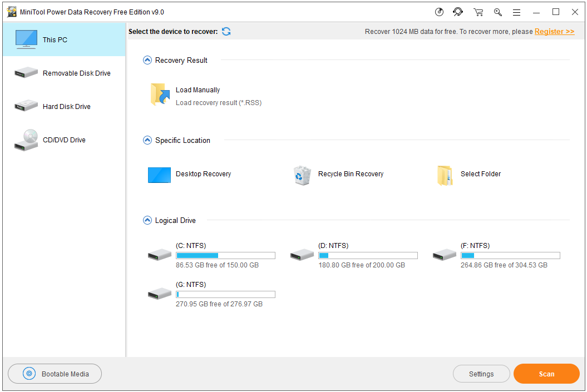
Task: Click the Recycle Bin Recovery label
Action: pyautogui.click(x=351, y=174)
